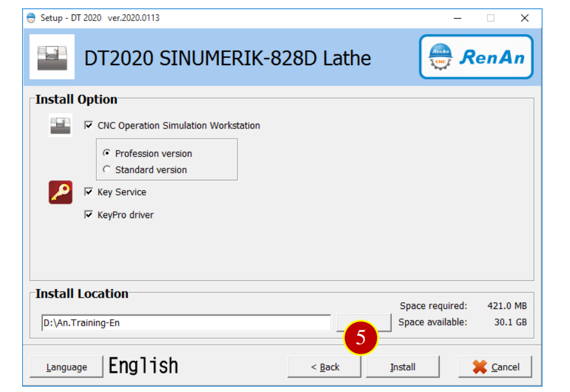This screenshot has width=570, height=392.
Task: Click the 'DT2020 SINUMERIK-828D Lathe' title
Action: tap(227, 58)
